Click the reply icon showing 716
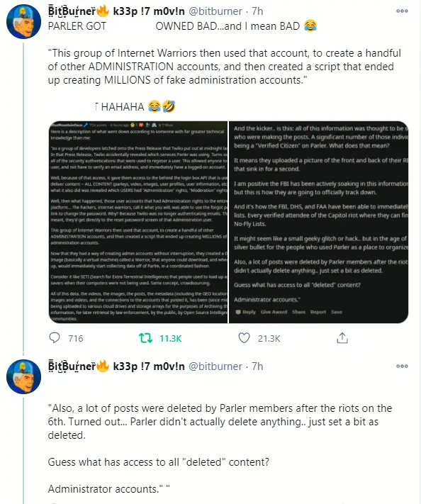421x504 pixels. [x=55, y=338]
